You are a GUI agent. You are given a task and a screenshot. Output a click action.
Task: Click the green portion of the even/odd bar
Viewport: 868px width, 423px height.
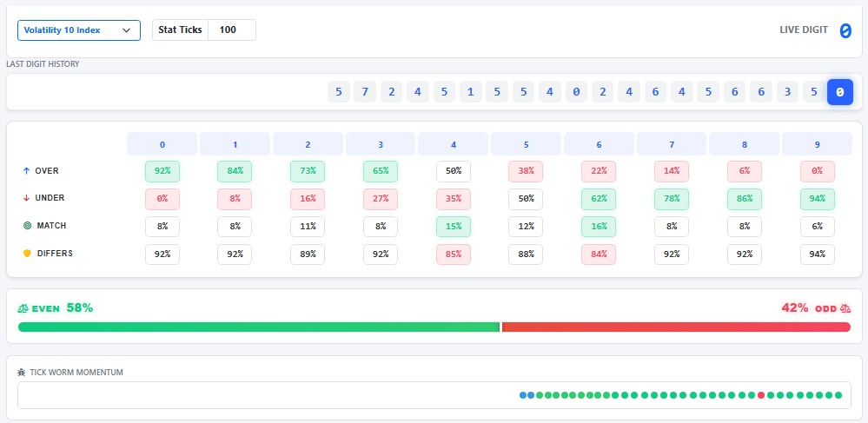tap(259, 327)
